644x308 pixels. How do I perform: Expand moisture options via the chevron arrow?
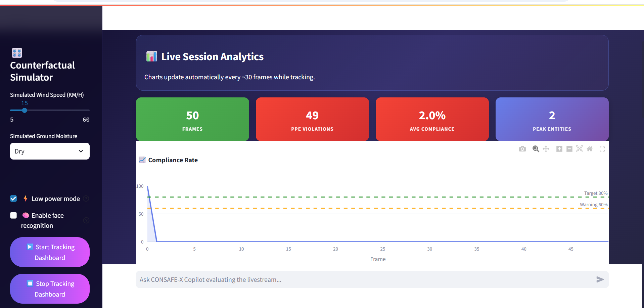pyautogui.click(x=81, y=151)
